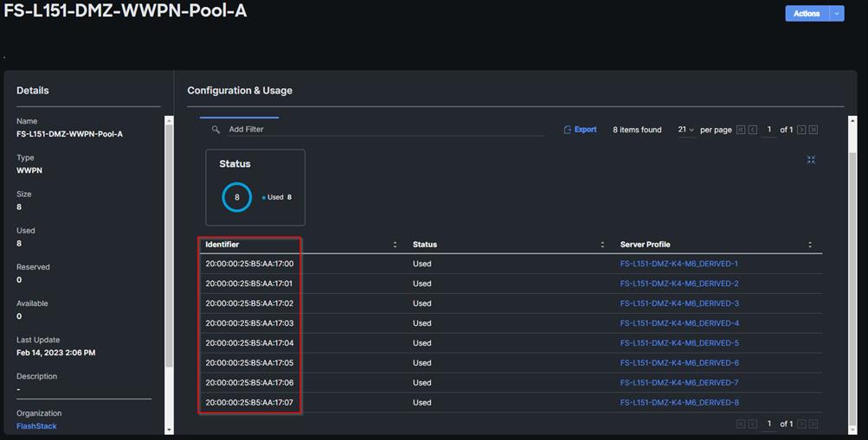
Task: Sort table by the Server Profile column arrows
Action: click(810, 245)
